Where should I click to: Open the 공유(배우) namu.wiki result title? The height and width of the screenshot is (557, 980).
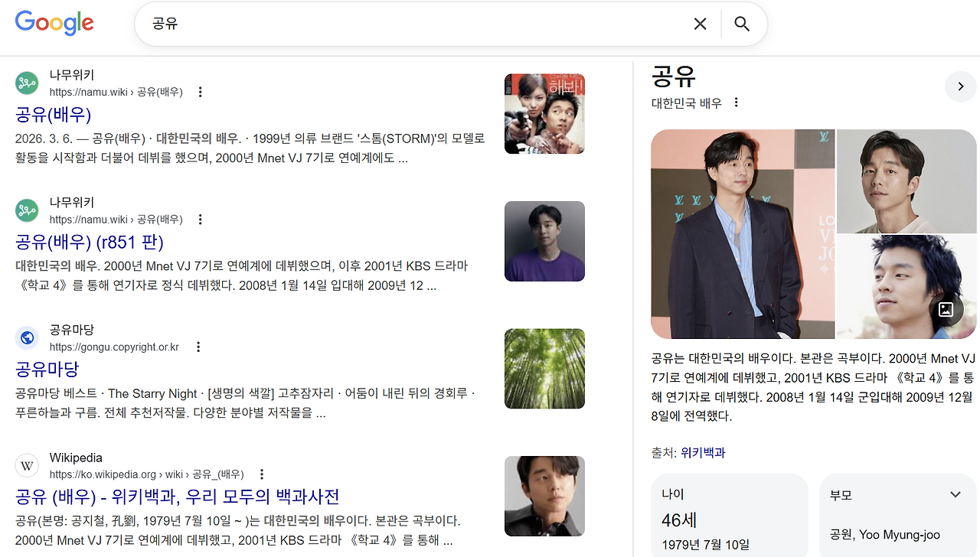tap(54, 115)
